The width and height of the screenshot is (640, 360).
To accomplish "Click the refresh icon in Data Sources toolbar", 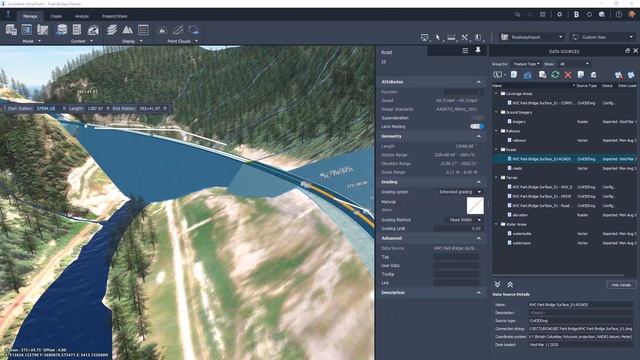I will pos(555,75).
